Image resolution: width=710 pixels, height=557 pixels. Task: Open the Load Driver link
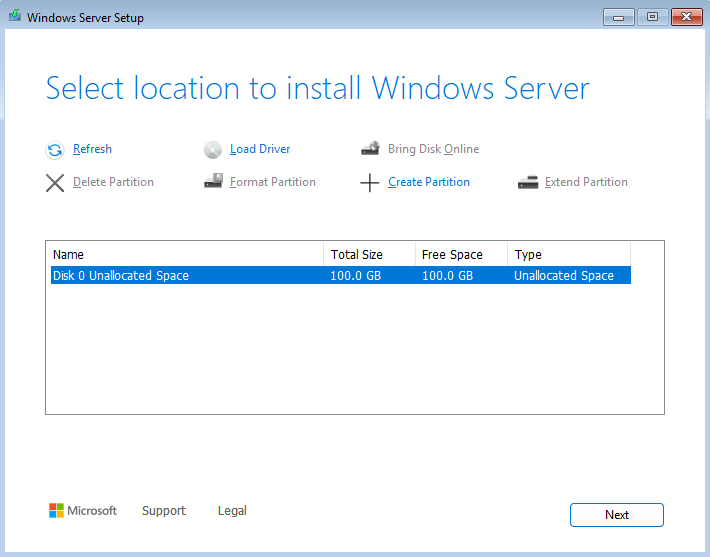coord(260,149)
